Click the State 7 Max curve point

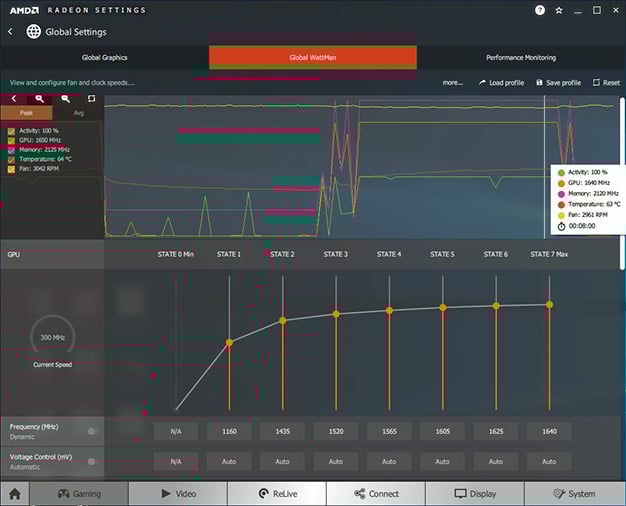point(549,304)
